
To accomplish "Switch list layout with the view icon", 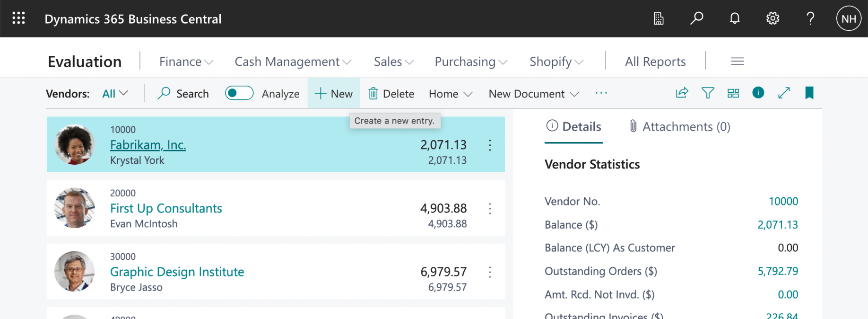I will pos(733,93).
